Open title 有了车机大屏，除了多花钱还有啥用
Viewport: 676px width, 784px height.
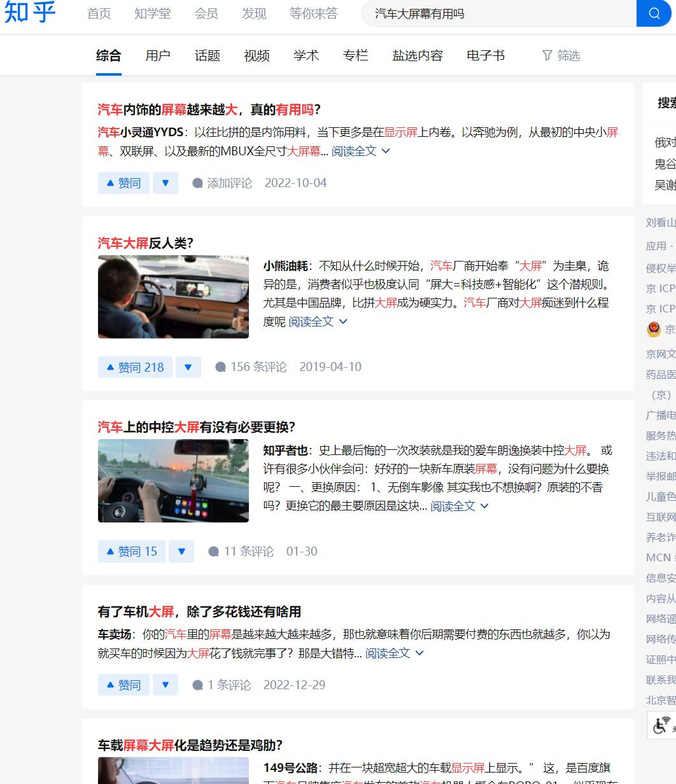click(x=199, y=612)
